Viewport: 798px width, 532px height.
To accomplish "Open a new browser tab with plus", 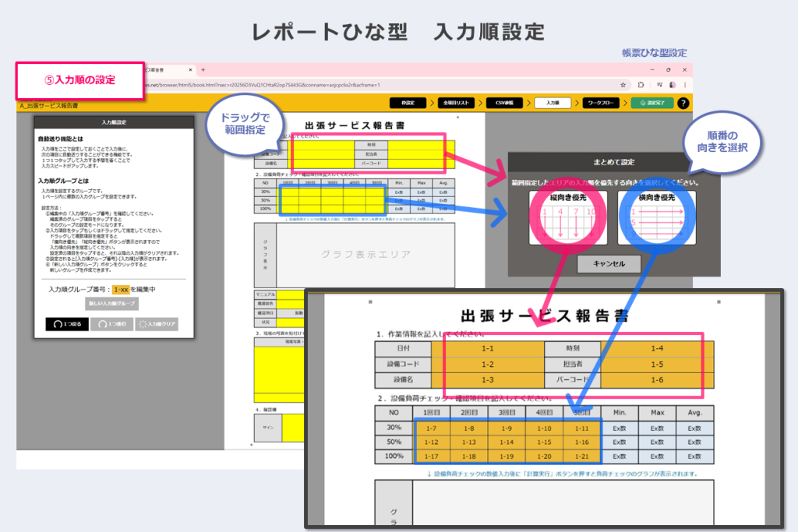I will (203, 69).
